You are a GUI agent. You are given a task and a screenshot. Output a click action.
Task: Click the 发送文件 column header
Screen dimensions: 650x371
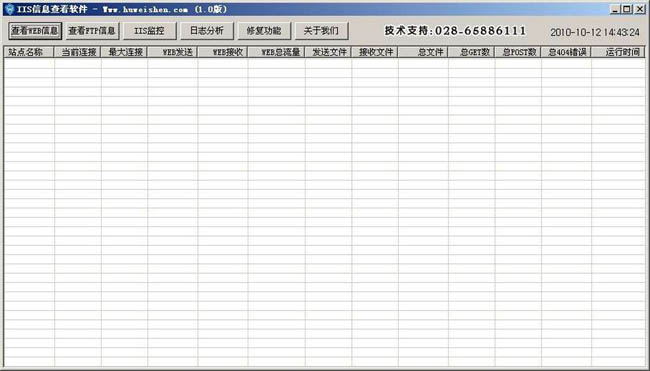(x=329, y=52)
